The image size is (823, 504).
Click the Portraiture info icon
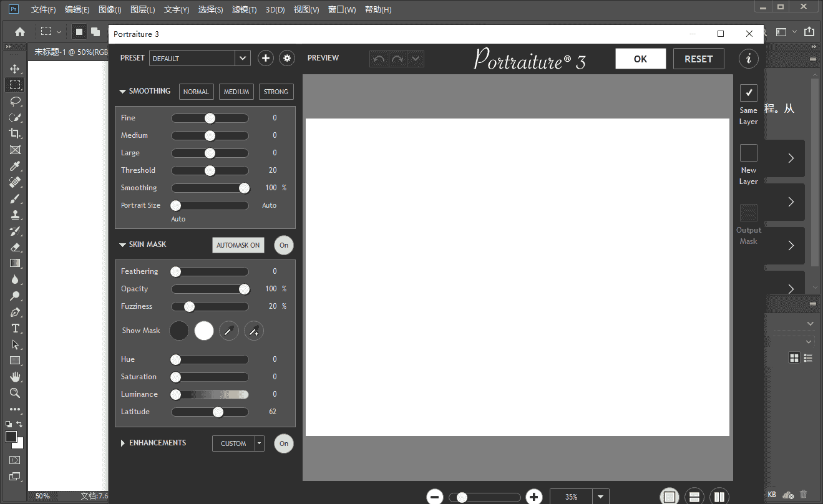tap(748, 59)
